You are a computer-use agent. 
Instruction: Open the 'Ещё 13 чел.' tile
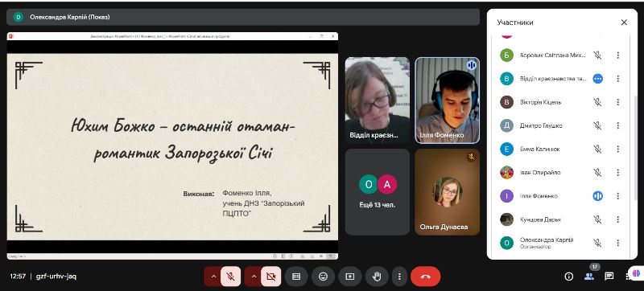[x=378, y=192]
